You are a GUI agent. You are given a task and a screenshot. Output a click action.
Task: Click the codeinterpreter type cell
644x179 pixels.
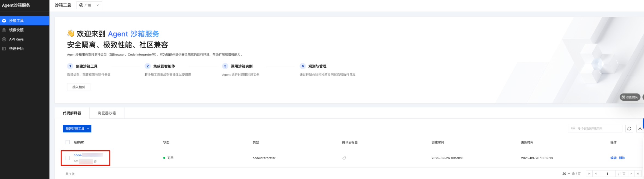click(x=264, y=158)
